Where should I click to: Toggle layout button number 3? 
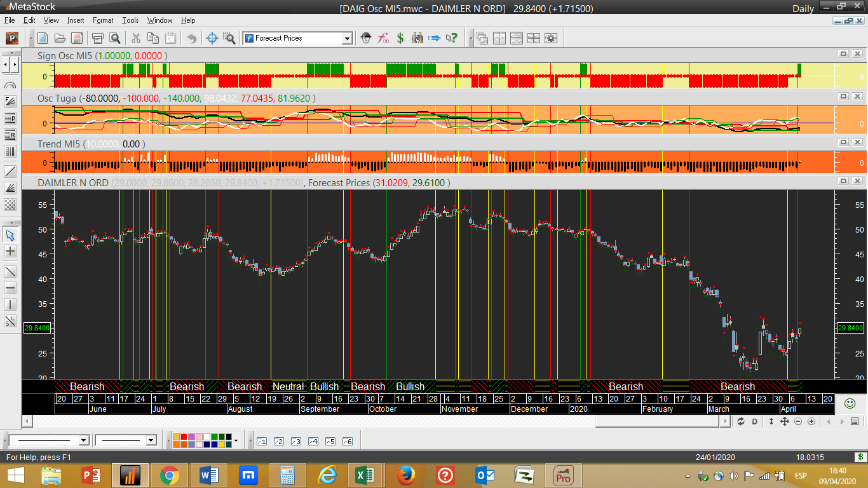[x=295, y=441]
